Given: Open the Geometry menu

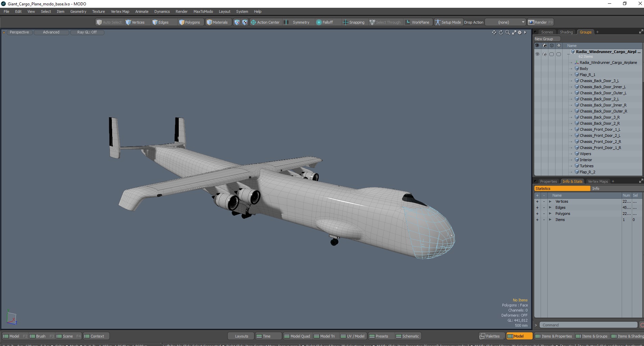Looking at the screenshot, I should point(78,11).
